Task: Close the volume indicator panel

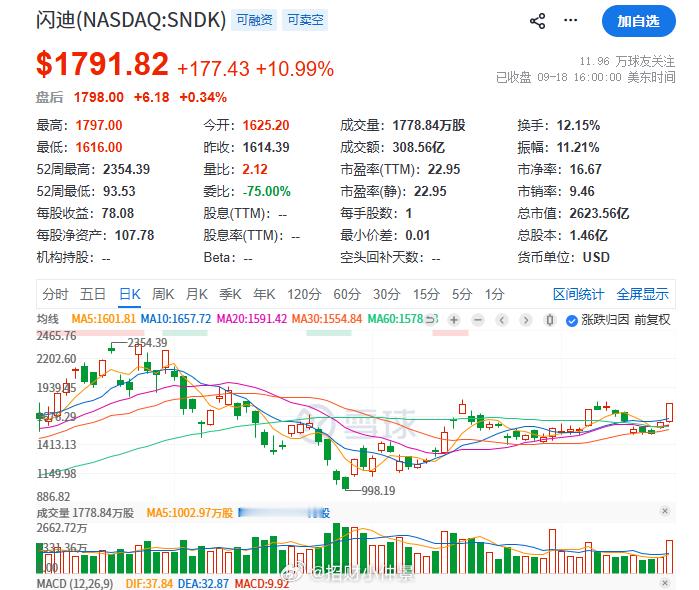Action: pyautogui.click(x=665, y=511)
